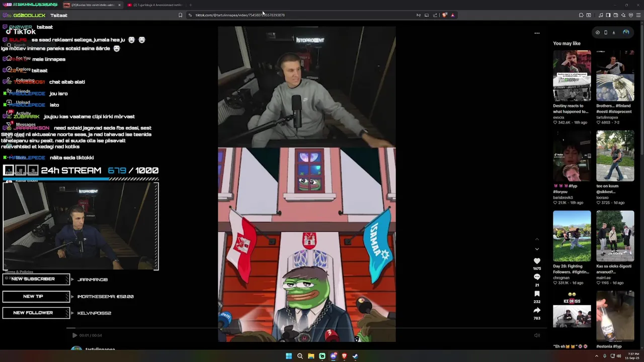Click the 'evocra' author name
The image size is (644, 362).
click(x=558, y=117)
